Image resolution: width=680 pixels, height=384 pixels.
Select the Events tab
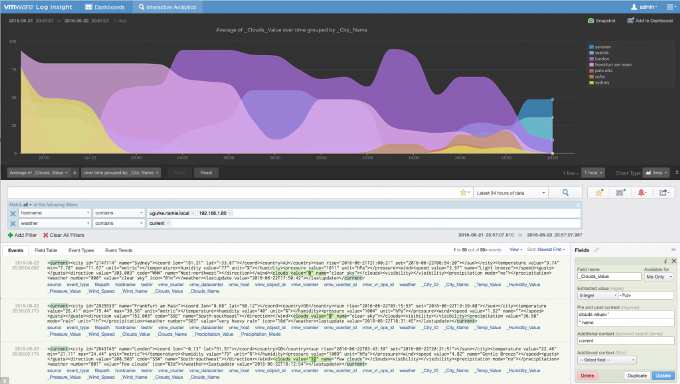click(16, 250)
